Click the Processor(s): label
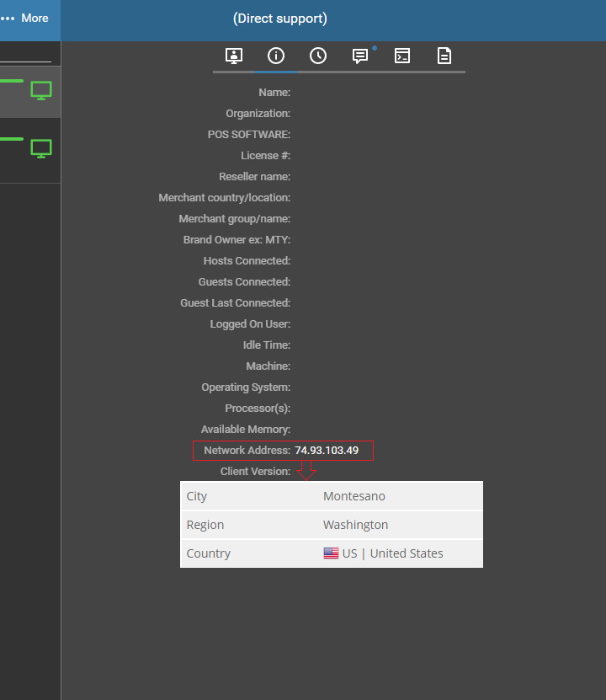606x700 pixels. click(x=258, y=408)
